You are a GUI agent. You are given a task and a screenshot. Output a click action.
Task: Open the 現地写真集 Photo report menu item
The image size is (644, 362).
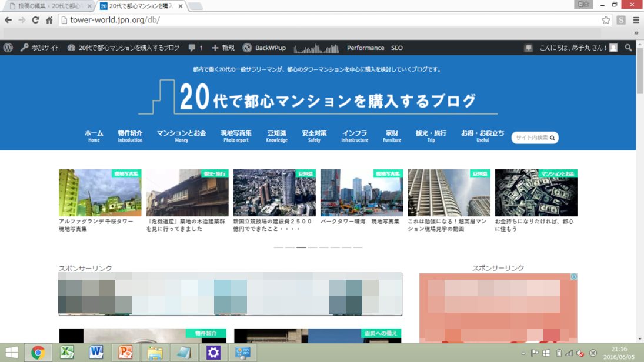click(236, 136)
